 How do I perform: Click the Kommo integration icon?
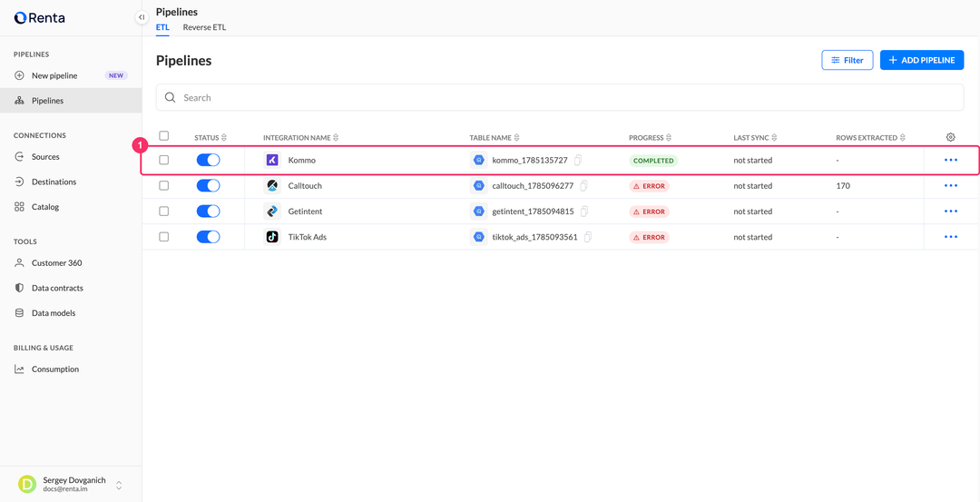coord(272,160)
